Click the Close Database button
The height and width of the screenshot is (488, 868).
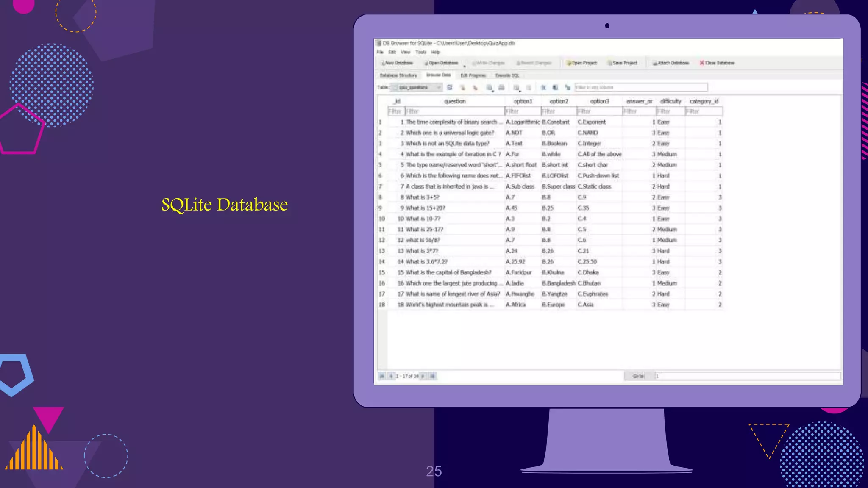717,63
